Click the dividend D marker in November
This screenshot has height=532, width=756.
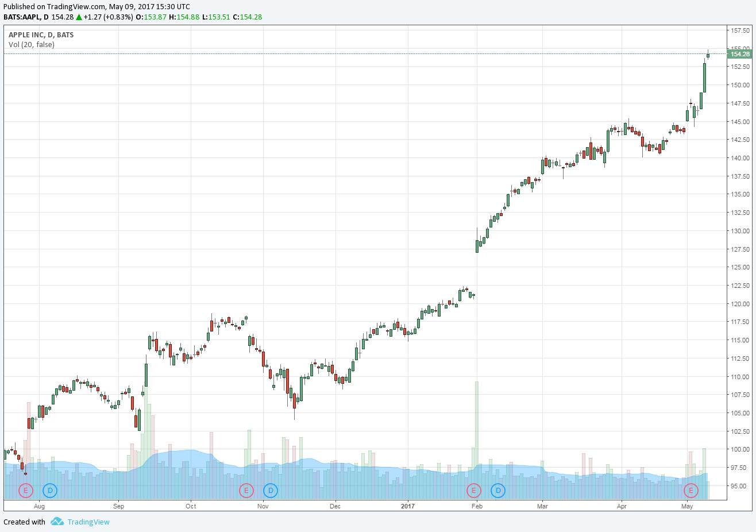(271, 491)
